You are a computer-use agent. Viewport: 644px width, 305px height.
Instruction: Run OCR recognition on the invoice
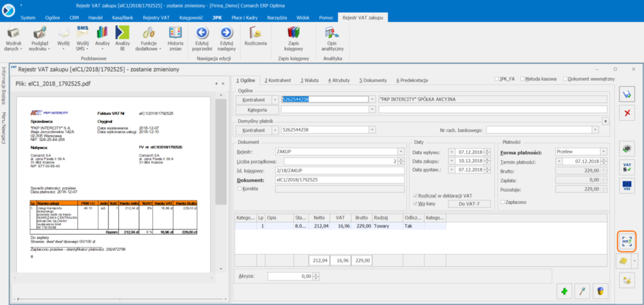[627, 241]
